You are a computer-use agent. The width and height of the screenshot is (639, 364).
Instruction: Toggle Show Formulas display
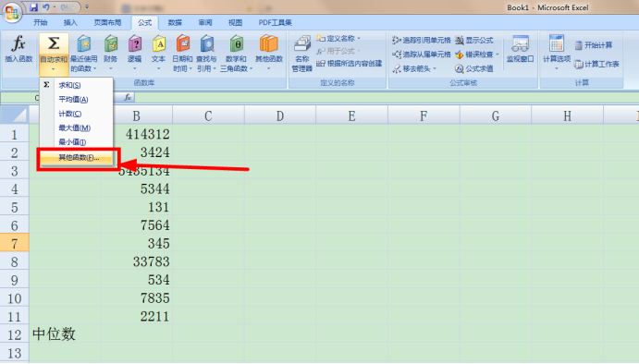pos(474,40)
